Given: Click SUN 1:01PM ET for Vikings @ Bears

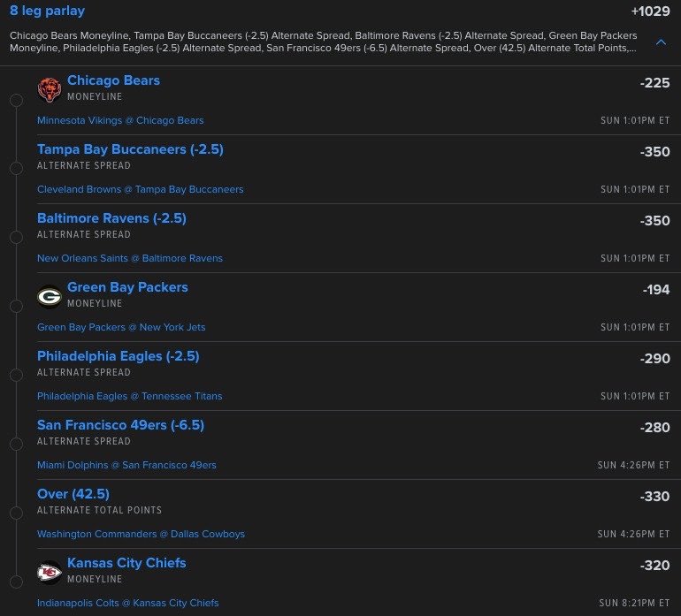Looking at the screenshot, I should 635,120.
